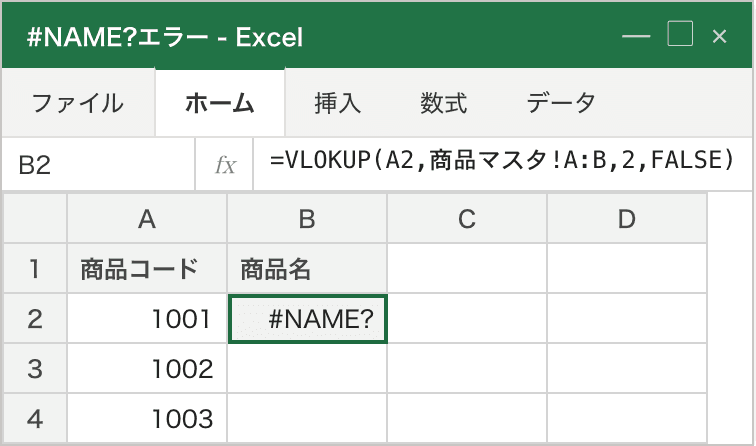Open the 挿入 ribbon tab
This screenshot has height=446, width=756.
tap(338, 103)
